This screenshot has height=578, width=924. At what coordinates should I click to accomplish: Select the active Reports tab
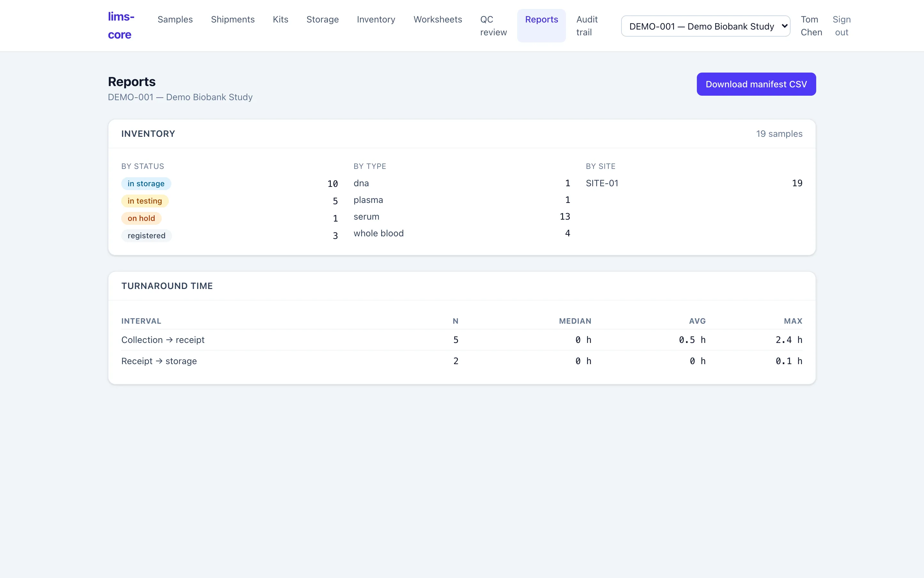tap(541, 26)
